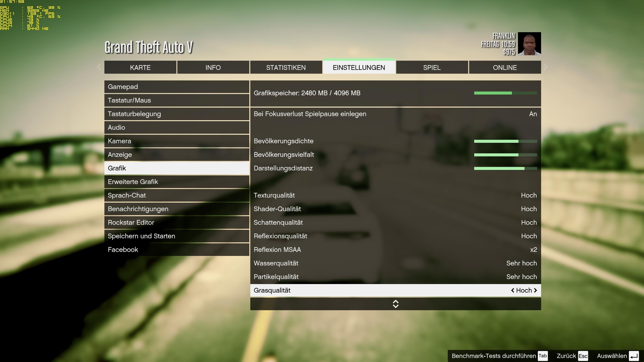Click right arrow after ONLINE tab
Screen dimensions: 644x362
[x=545, y=67]
